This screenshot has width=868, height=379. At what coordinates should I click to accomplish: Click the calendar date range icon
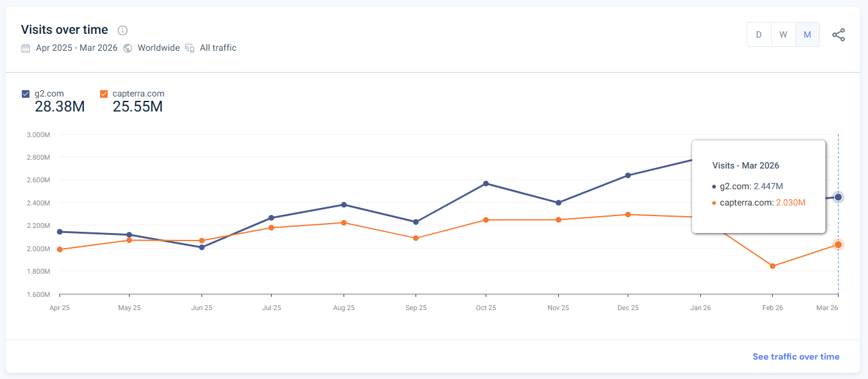pyautogui.click(x=26, y=48)
